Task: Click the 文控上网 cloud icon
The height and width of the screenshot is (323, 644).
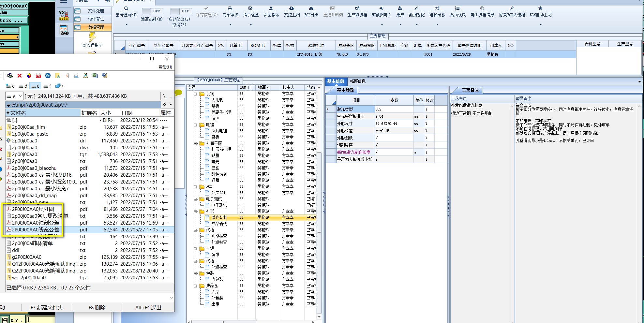Action: [x=292, y=8]
